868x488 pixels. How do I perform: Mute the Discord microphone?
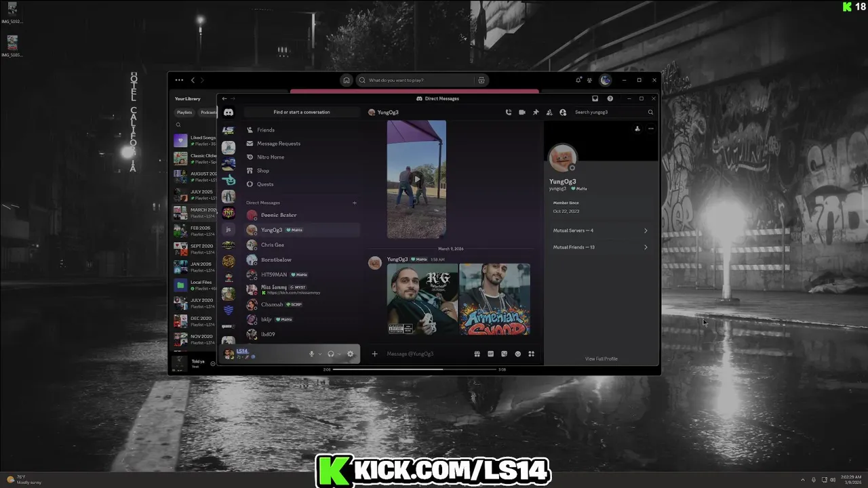(312, 354)
